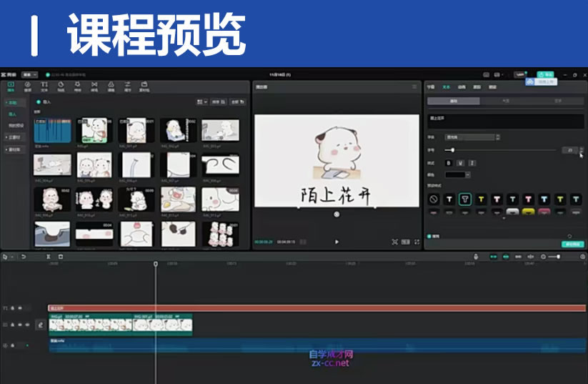Click the split clip icon
This screenshot has height=384, width=588.
(48, 257)
